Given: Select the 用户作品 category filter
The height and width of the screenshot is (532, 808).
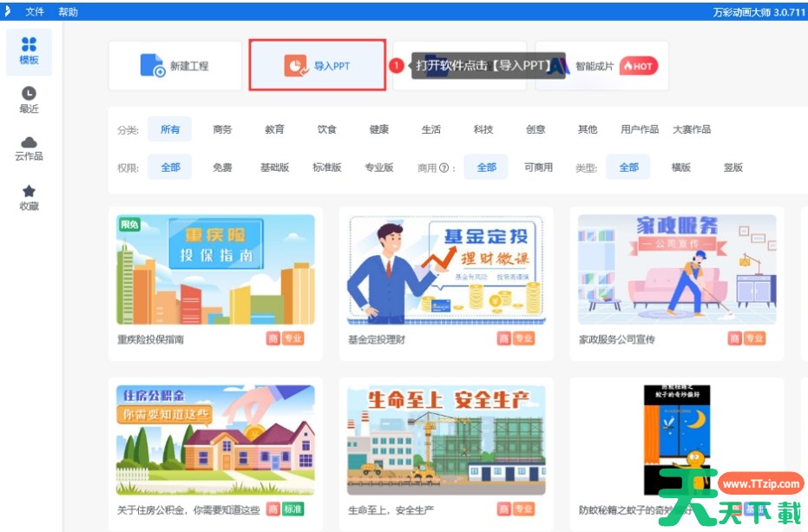Looking at the screenshot, I should (640, 129).
